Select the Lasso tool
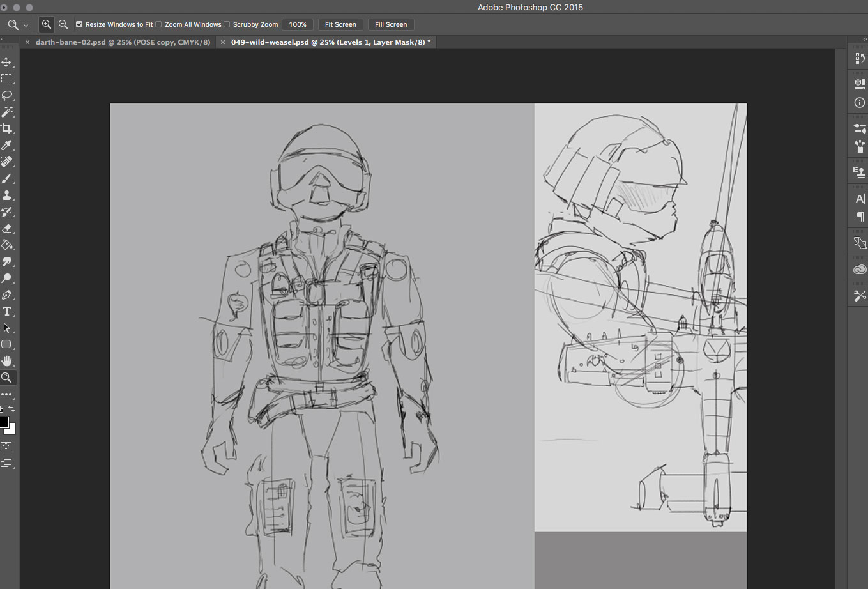Image resolution: width=868 pixels, height=589 pixels. pos(6,95)
